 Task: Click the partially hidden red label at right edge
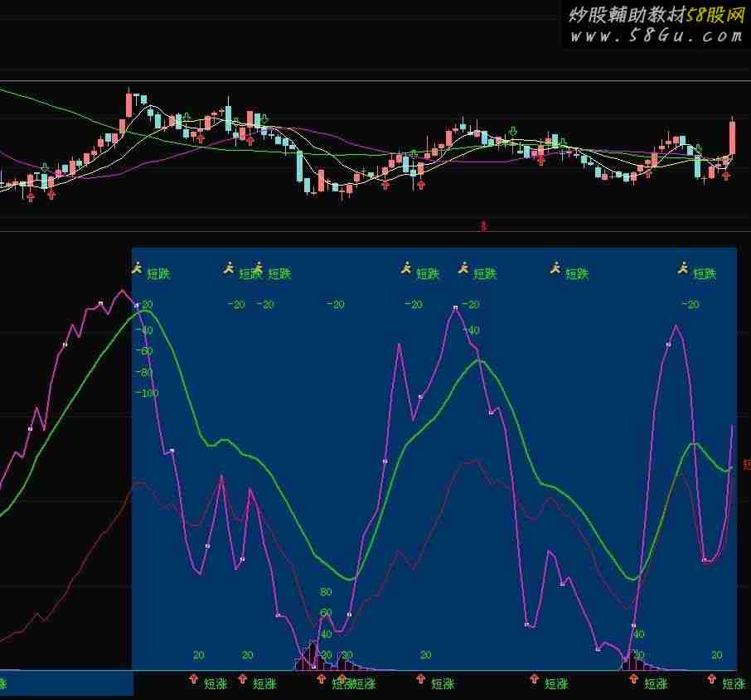[x=746, y=466]
